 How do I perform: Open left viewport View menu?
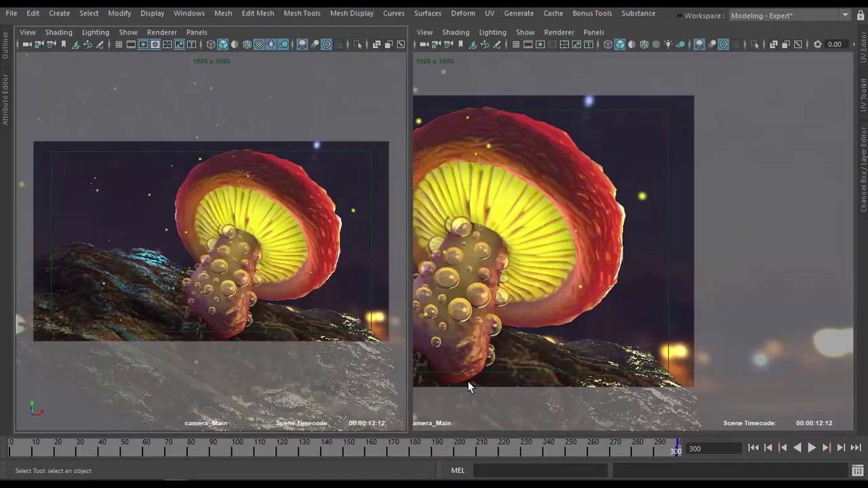[x=28, y=32]
